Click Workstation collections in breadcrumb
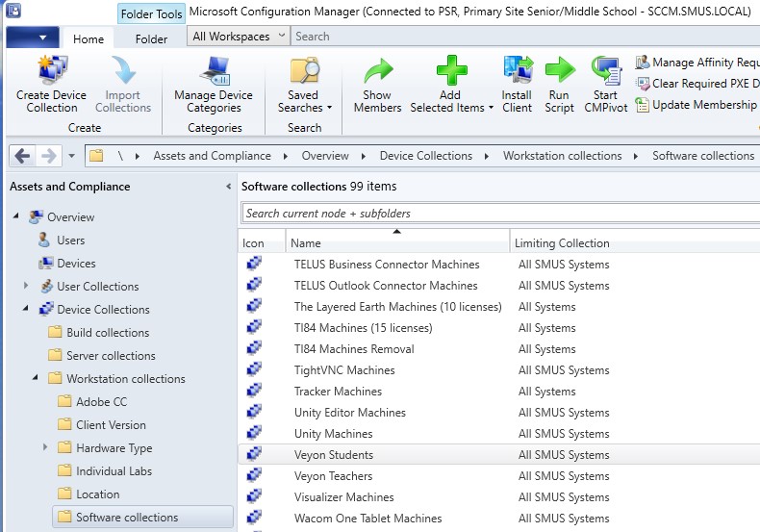The image size is (760, 532). (562, 156)
